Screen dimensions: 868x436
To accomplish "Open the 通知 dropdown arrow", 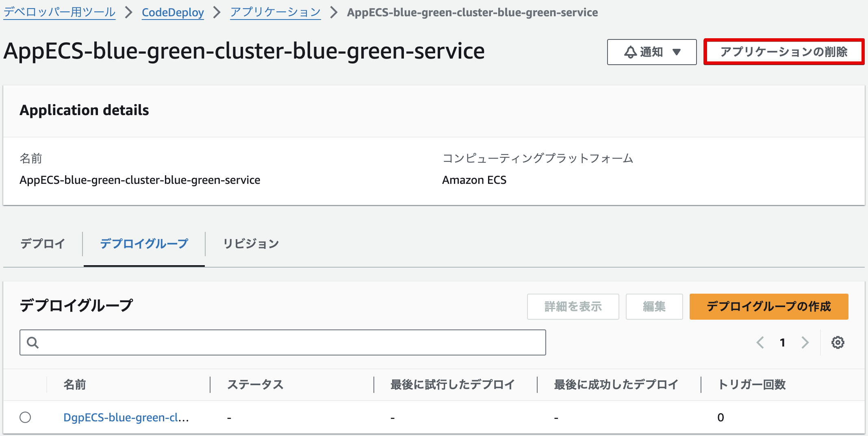I will click(x=677, y=52).
